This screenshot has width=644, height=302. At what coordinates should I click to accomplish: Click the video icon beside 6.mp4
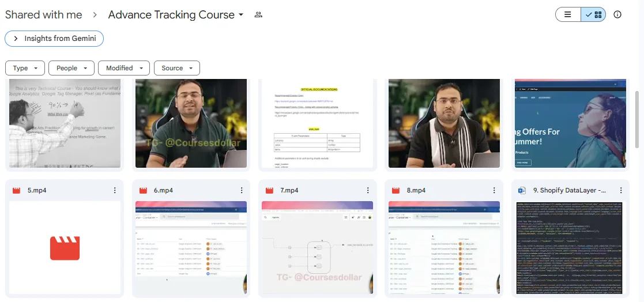[x=143, y=191]
